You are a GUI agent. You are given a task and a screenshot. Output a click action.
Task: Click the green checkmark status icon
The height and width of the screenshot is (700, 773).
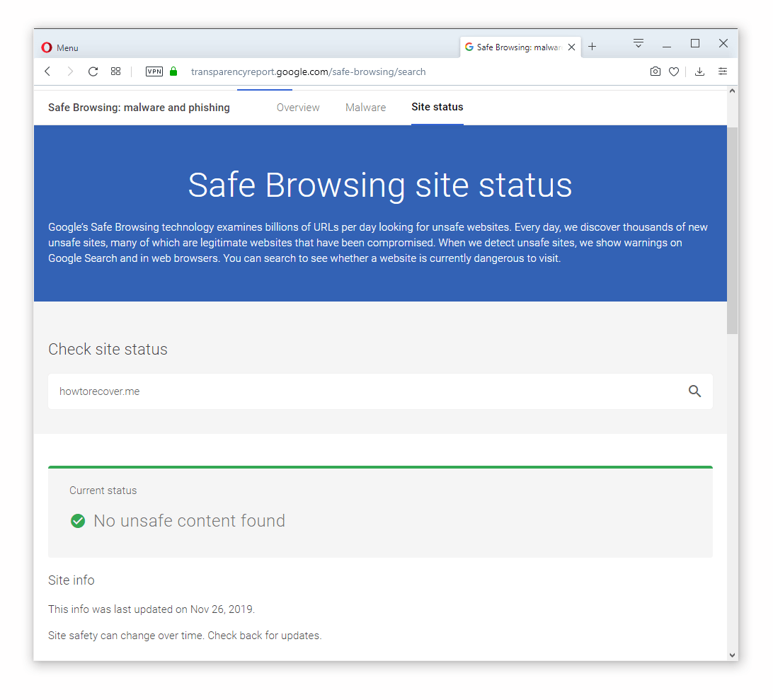point(78,521)
